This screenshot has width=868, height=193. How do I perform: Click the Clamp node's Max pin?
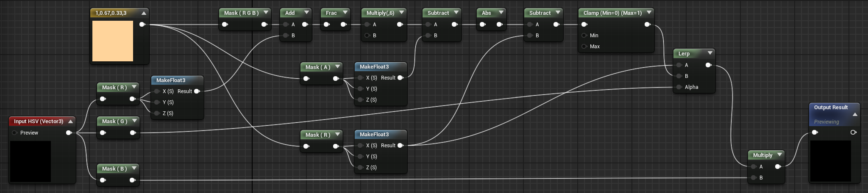click(x=584, y=47)
